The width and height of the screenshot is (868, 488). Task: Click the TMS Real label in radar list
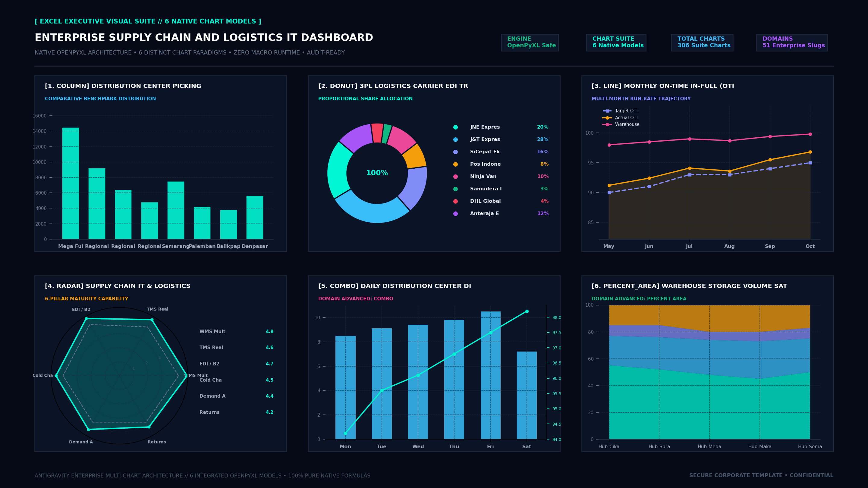[211, 348]
